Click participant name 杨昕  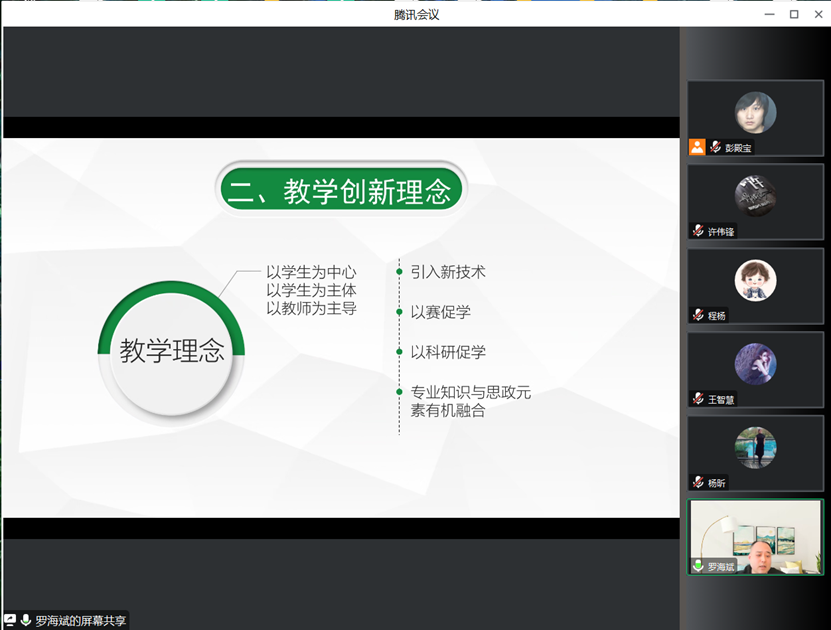[717, 483]
